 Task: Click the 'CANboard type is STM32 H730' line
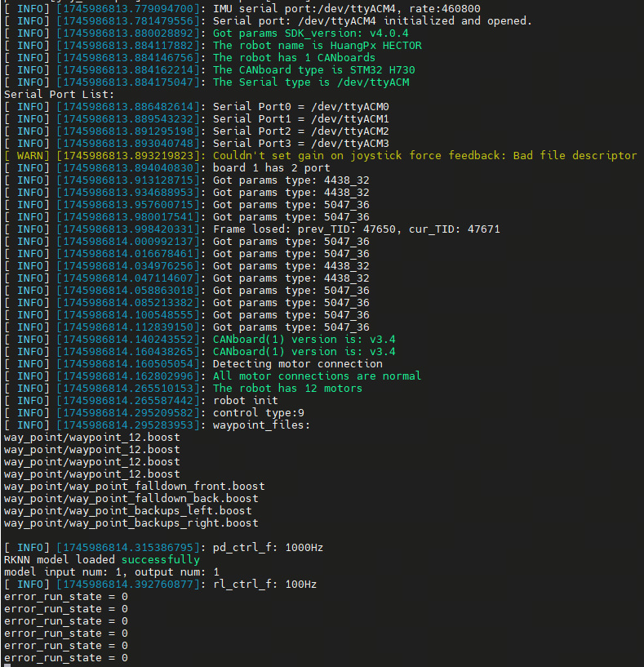310,69
